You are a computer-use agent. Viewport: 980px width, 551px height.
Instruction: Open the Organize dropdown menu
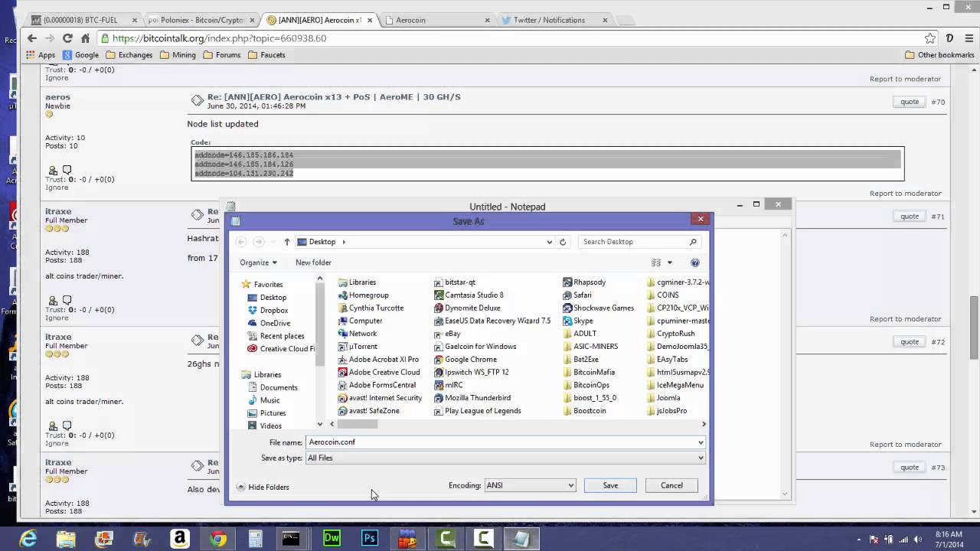[258, 262]
